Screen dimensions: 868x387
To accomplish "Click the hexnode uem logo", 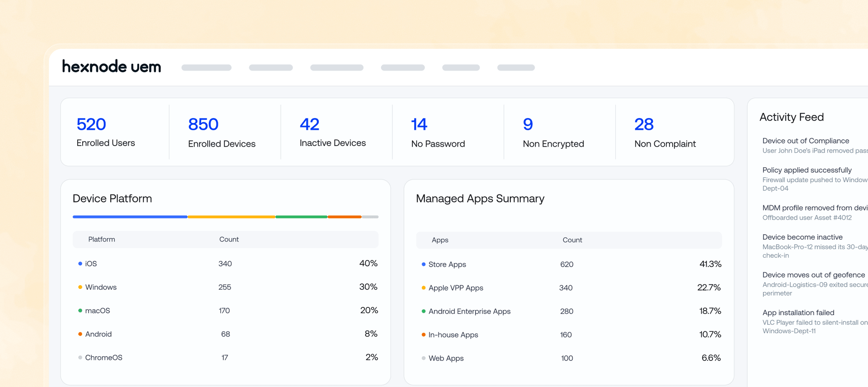I will tap(111, 66).
